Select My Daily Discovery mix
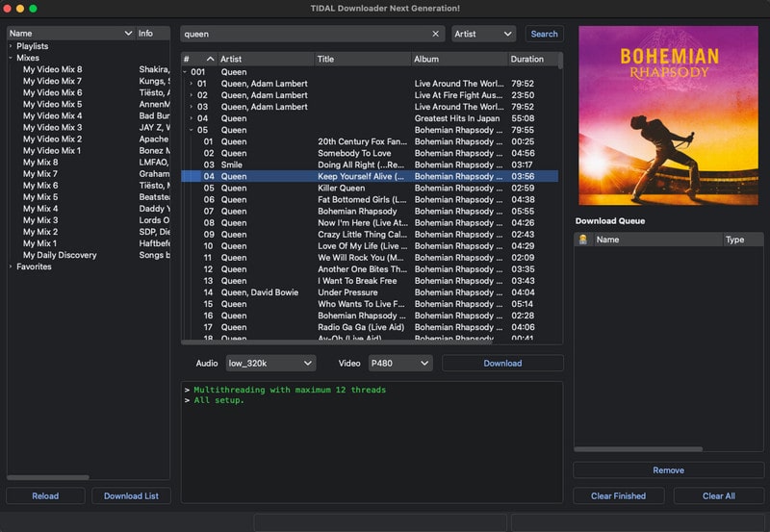The width and height of the screenshot is (770, 532). coord(60,255)
